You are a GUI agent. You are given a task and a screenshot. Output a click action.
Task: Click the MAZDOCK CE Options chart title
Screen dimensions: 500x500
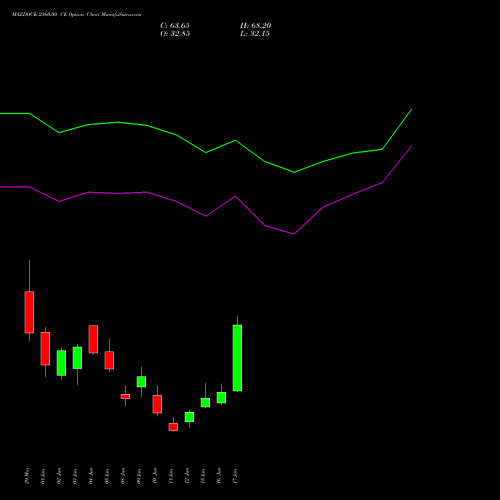coord(76,15)
